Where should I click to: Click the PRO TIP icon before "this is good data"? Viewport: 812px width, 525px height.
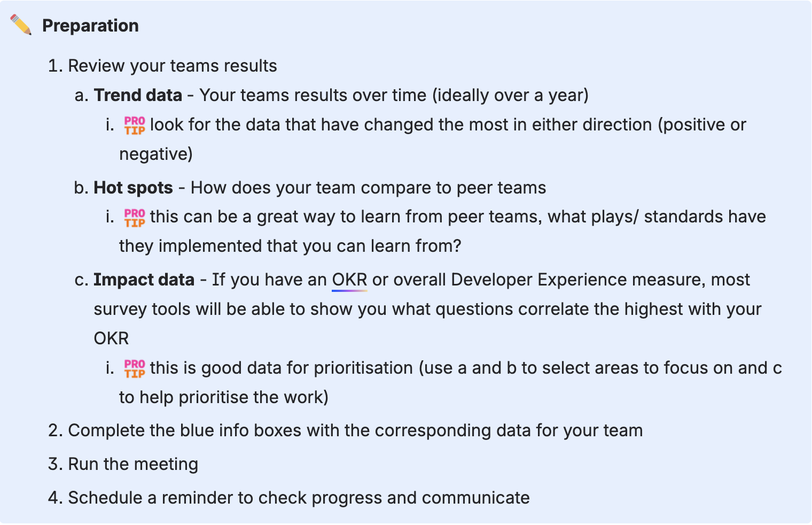[135, 368]
